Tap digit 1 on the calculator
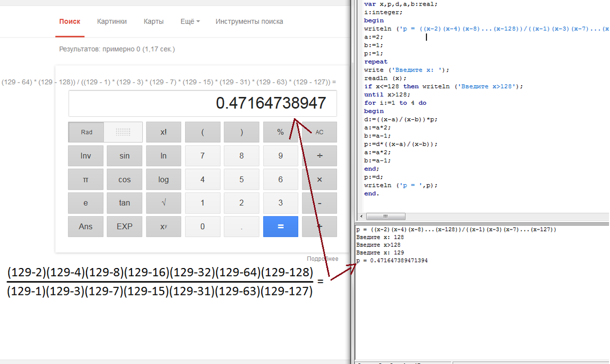Image resolution: width=610 pixels, height=364 pixels. (x=202, y=203)
